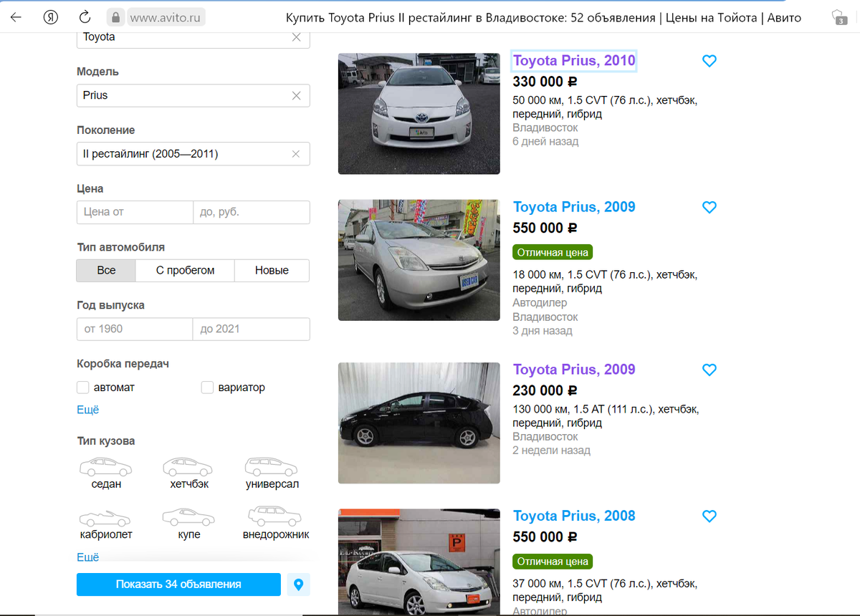Click the 330 000 ₽ price
The width and height of the screenshot is (860, 616).
click(x=545, y=82)
